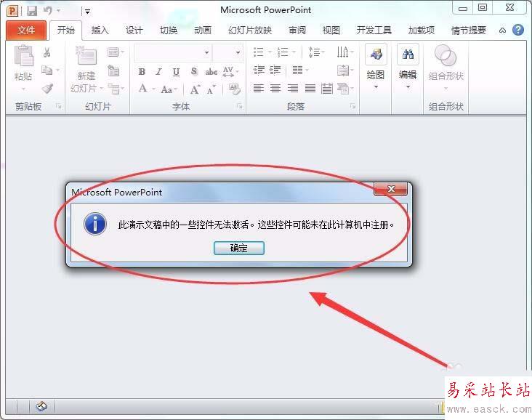The height and width of the screenshot is (420, 532).
Task: Click the slide Layout icon
Action: tap(113, 52)
